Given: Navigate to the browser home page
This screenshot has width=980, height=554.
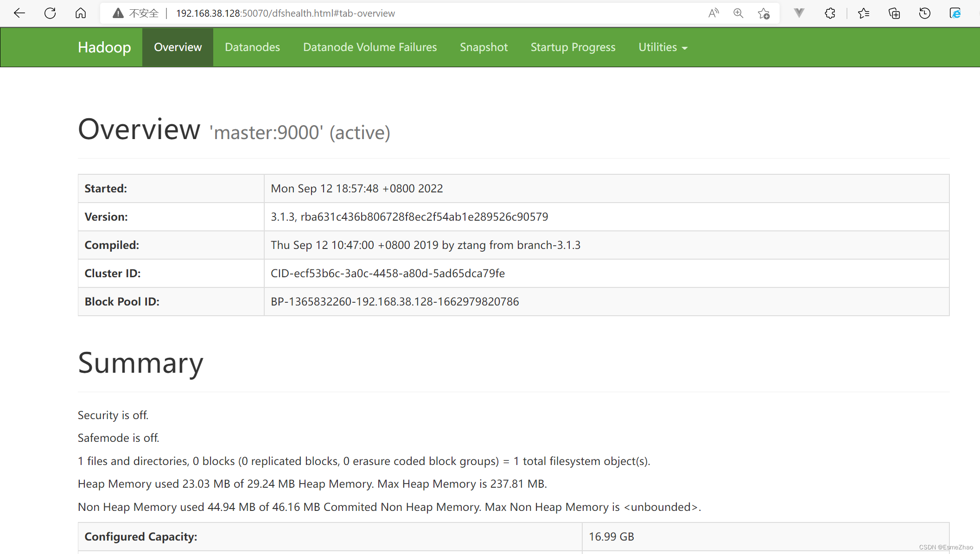Looking at the screenshot, I should point(80,13).
